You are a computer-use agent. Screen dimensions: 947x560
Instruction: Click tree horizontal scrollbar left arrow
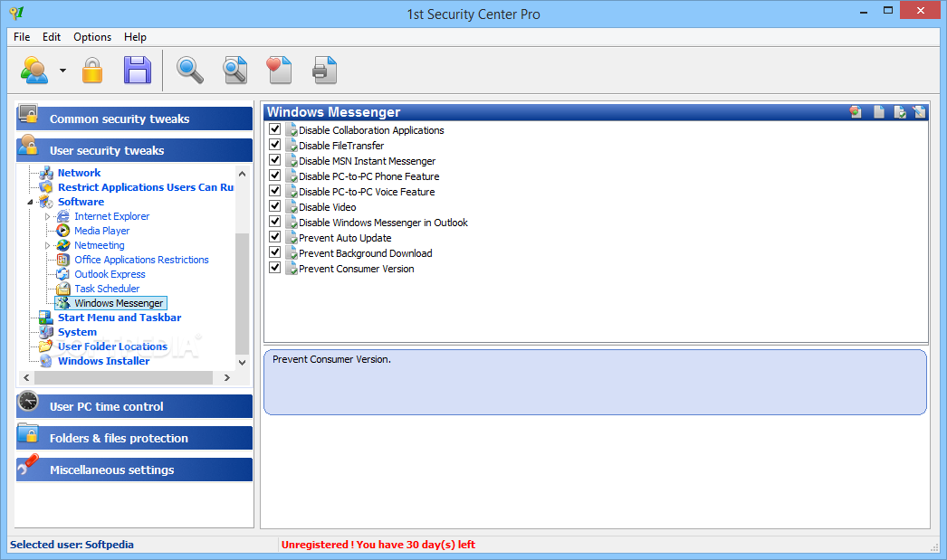26,378
